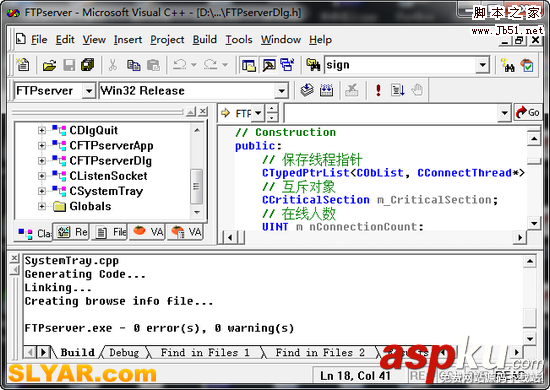The height and width of the screenshot is (390, 550).
Task: Close the workspace panel with X button
Action: pyautogui.click(x=202, y=112)
